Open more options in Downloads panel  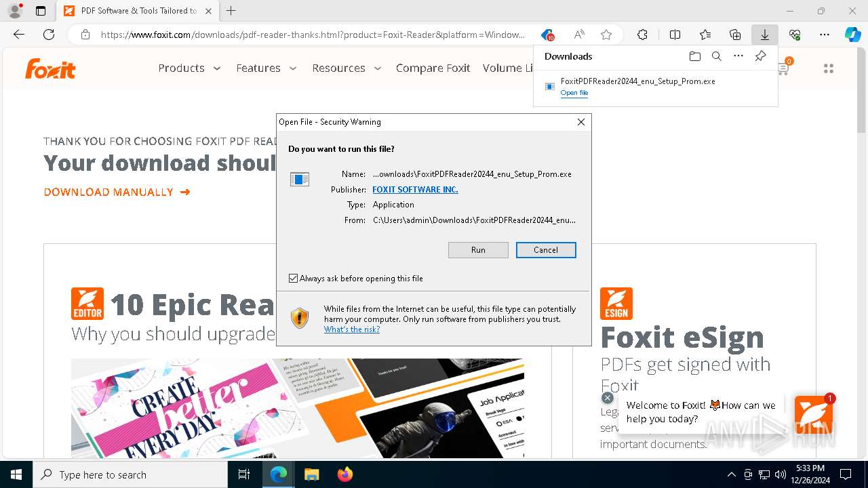738,56
